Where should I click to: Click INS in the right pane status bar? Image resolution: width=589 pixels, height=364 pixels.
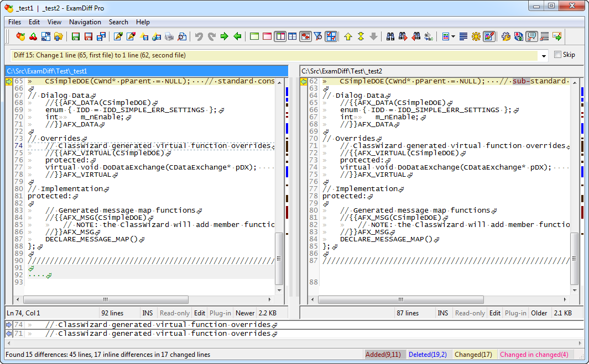pos(443,313)
